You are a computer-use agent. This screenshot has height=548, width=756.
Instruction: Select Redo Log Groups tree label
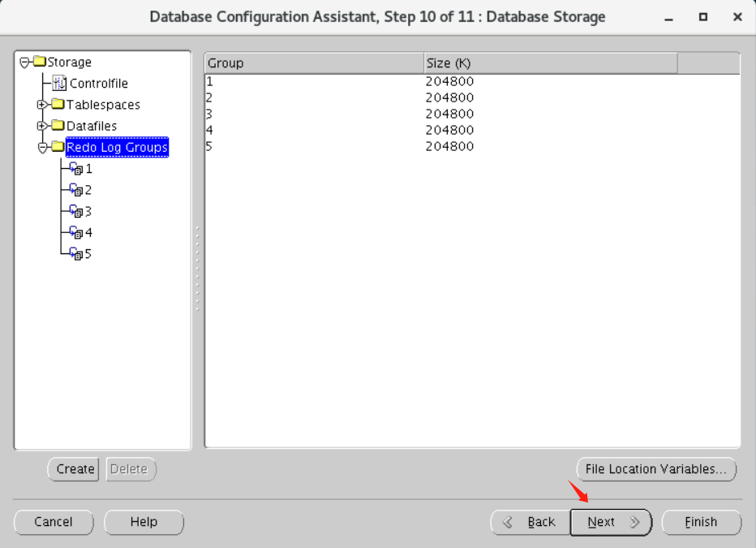tap(117, 147)
